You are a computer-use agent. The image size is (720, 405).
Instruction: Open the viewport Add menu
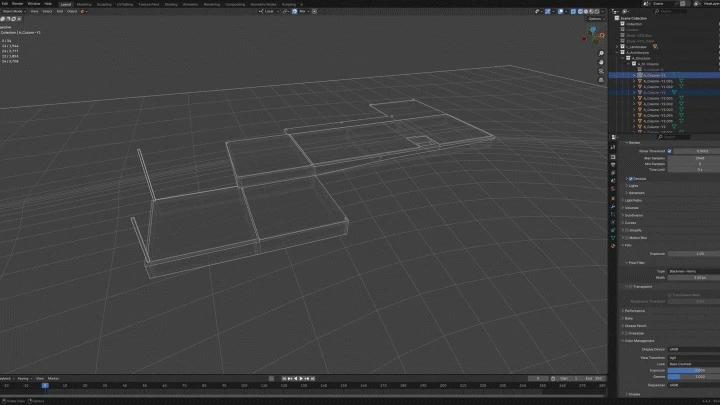click(x=60, y=11)
